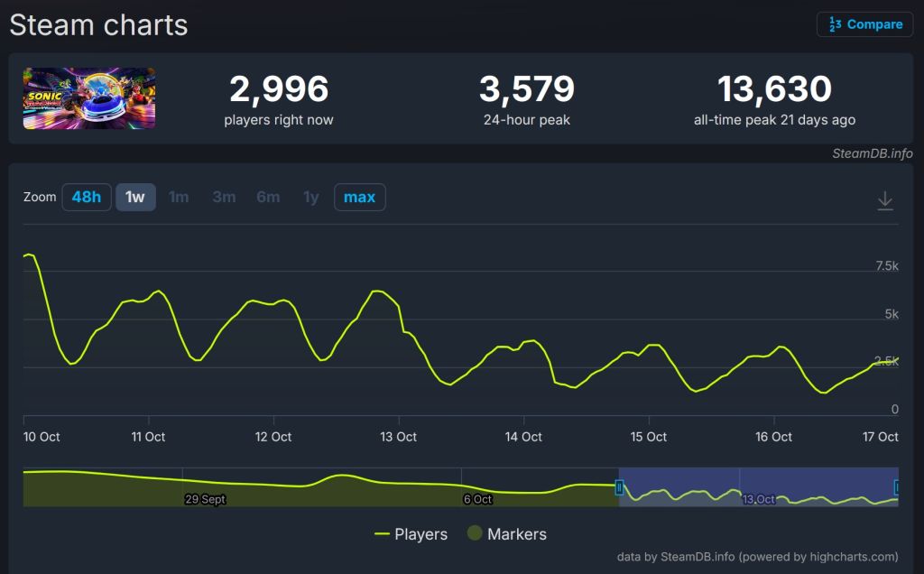Select the 48h zoom range

[87, 197]
